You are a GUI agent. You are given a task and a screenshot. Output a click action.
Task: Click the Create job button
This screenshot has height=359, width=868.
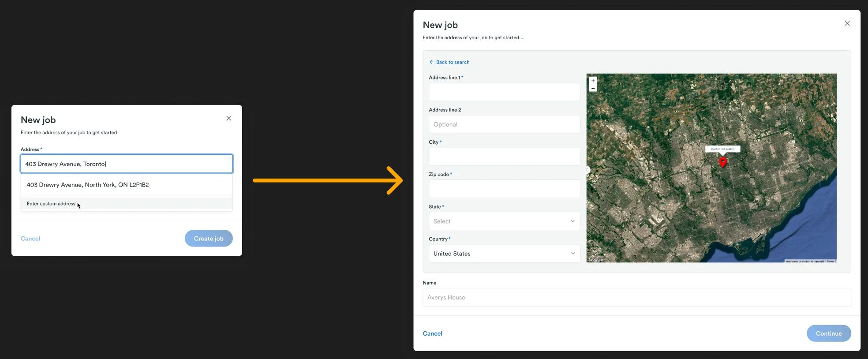click(x=209, y=239)
